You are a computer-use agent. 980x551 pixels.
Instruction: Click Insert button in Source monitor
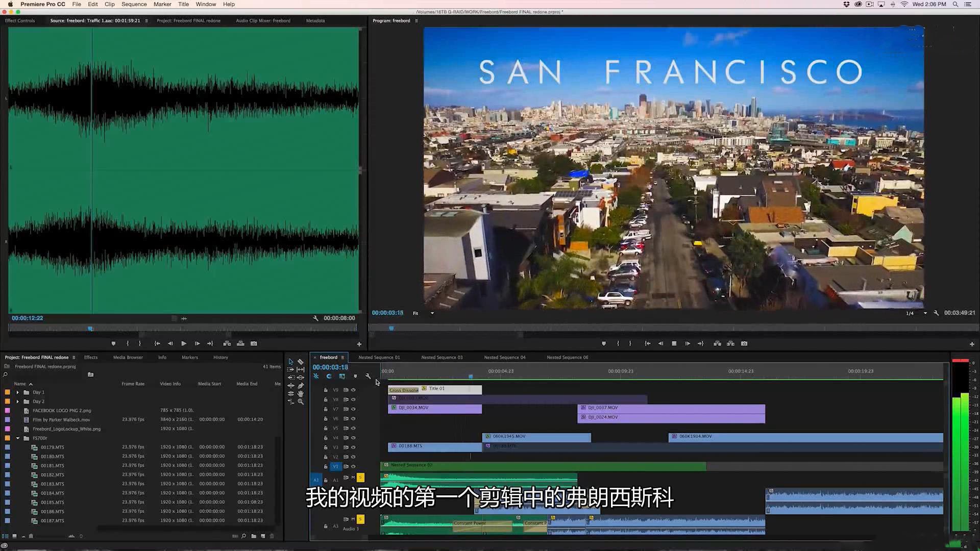[227, 343]
